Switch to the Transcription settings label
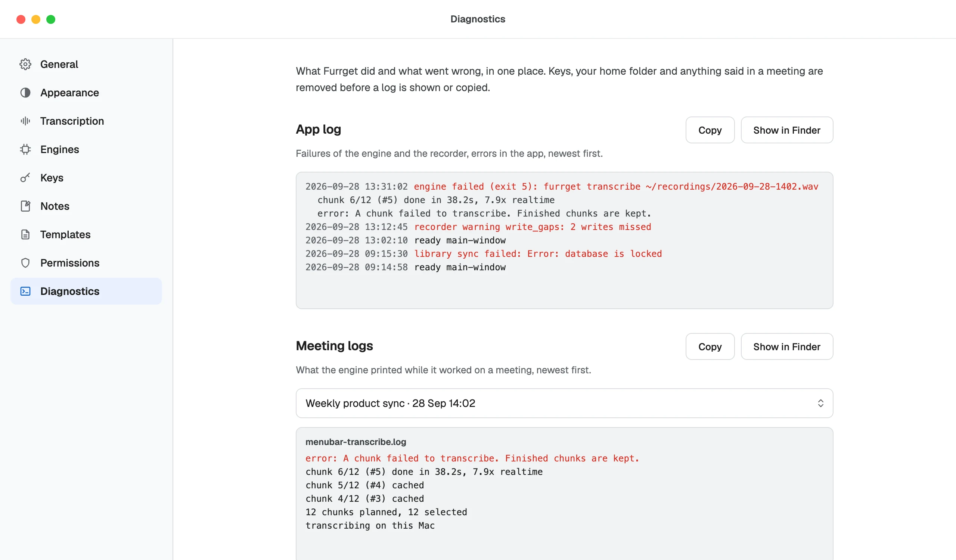 coord(72,121)
